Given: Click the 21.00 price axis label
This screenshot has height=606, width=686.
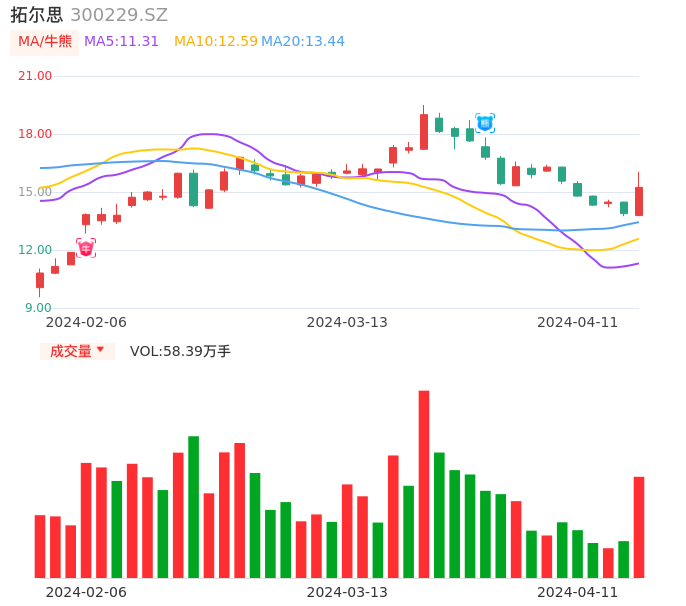Looking at the screenshot, I should click(36, 76).
